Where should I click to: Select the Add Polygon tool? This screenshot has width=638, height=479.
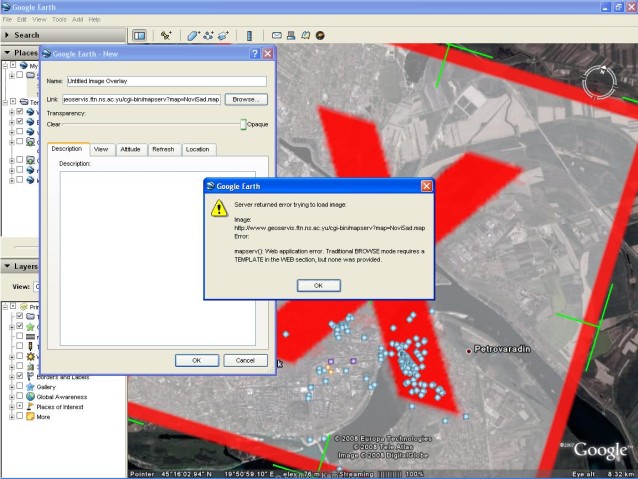[194, 35]
